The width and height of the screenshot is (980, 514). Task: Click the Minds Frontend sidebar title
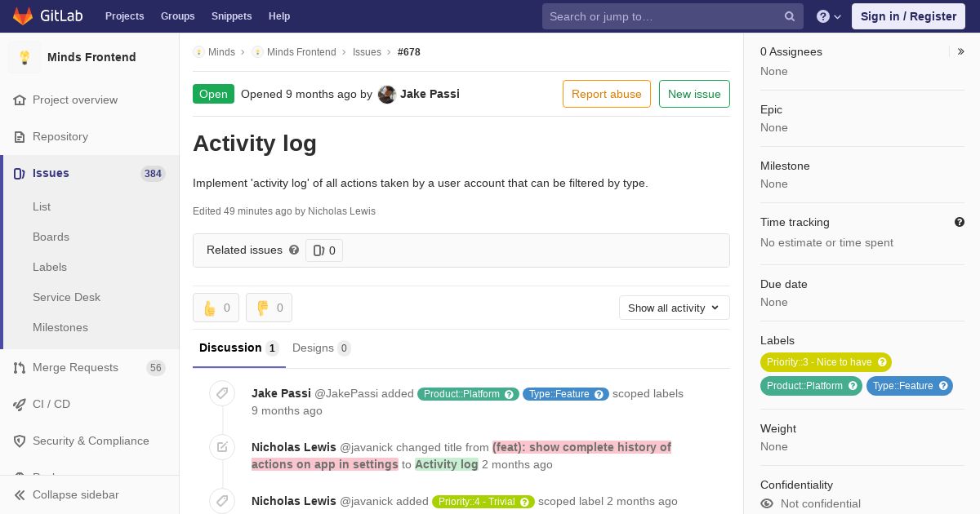[x=91, y=57]
